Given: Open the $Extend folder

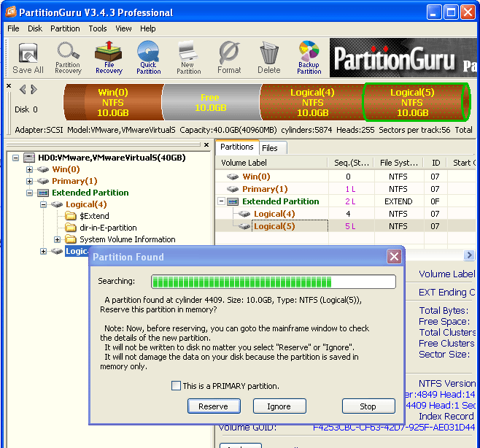Looking at the screenshot, I should pyautogui.click(x=94, y=216).
